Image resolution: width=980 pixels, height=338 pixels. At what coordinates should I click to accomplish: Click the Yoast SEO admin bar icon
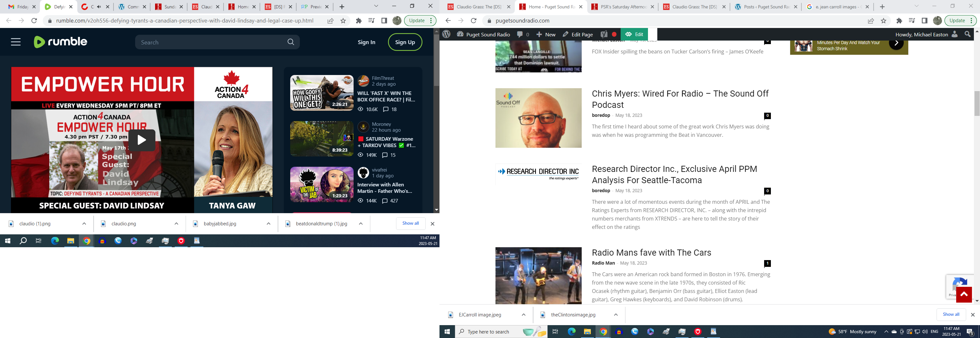click(x=604, y=34)
